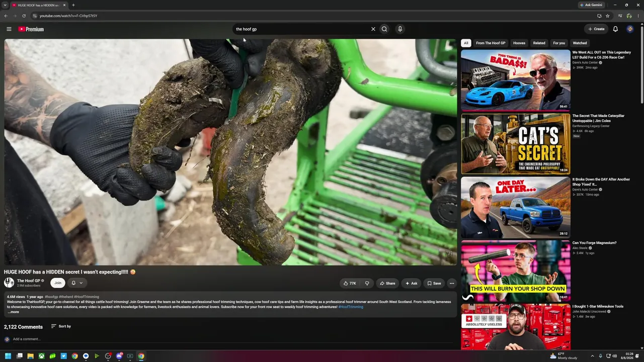The height and width of the screenshot is (362, 644).
Task: Clear the search box with the X
Action: (x=373, y=29)
